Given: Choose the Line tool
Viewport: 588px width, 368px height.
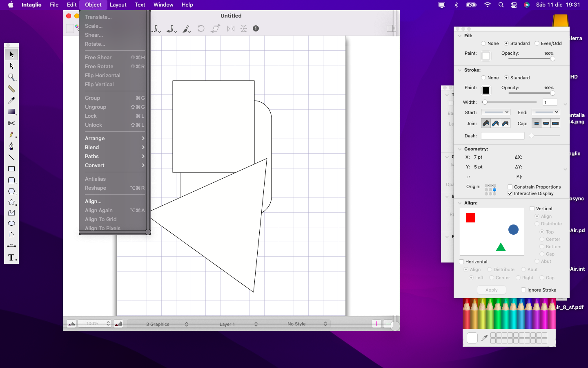Looking at the screenshot, I should click(11, 157).
